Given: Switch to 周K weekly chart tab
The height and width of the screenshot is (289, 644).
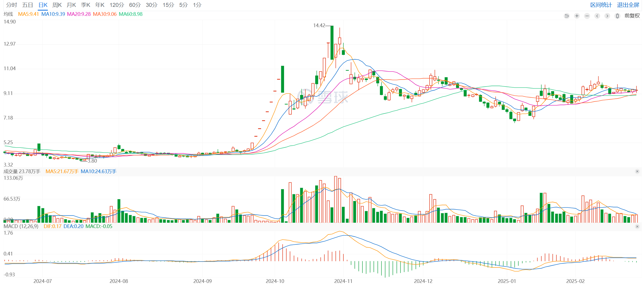Looking at the screenshot, I should 57,5.
